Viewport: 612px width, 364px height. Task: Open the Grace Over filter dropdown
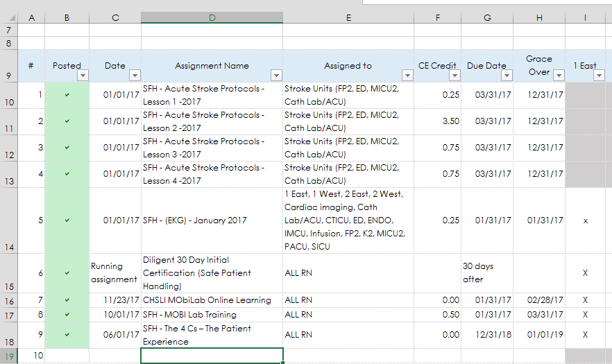click(559, 76)
